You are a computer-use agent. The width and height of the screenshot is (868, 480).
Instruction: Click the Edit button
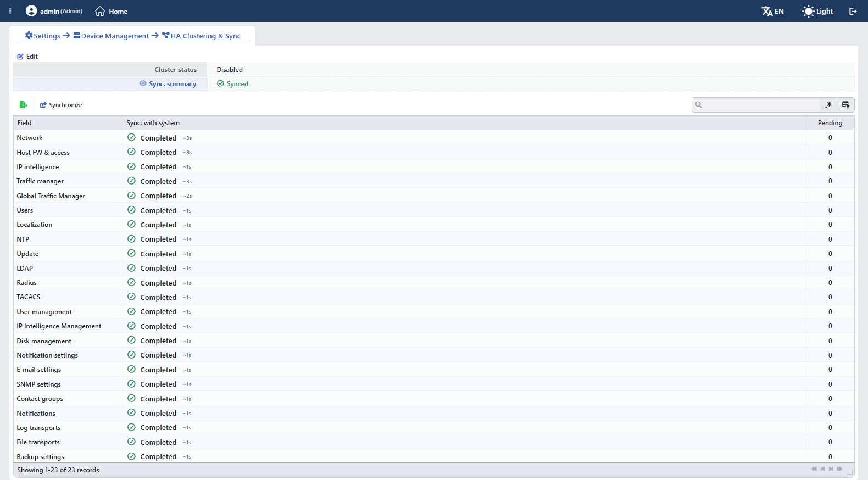tap(27, 57)
